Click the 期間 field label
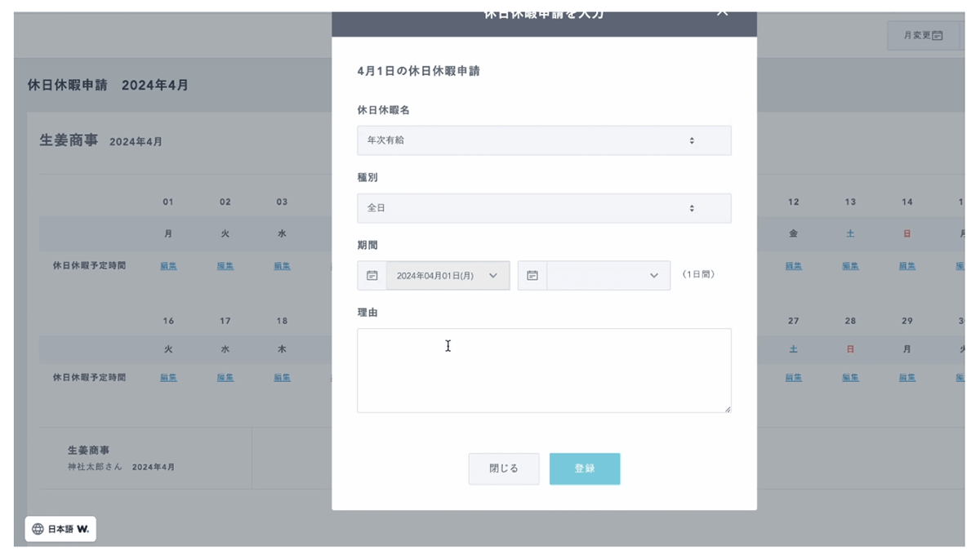Image resolution: width=980 pixels, height=555 pixels. (x=367, y=245)
